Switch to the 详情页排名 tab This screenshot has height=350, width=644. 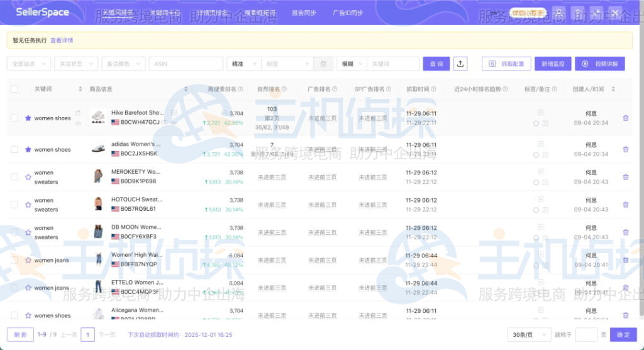click(x=213, y=13)
